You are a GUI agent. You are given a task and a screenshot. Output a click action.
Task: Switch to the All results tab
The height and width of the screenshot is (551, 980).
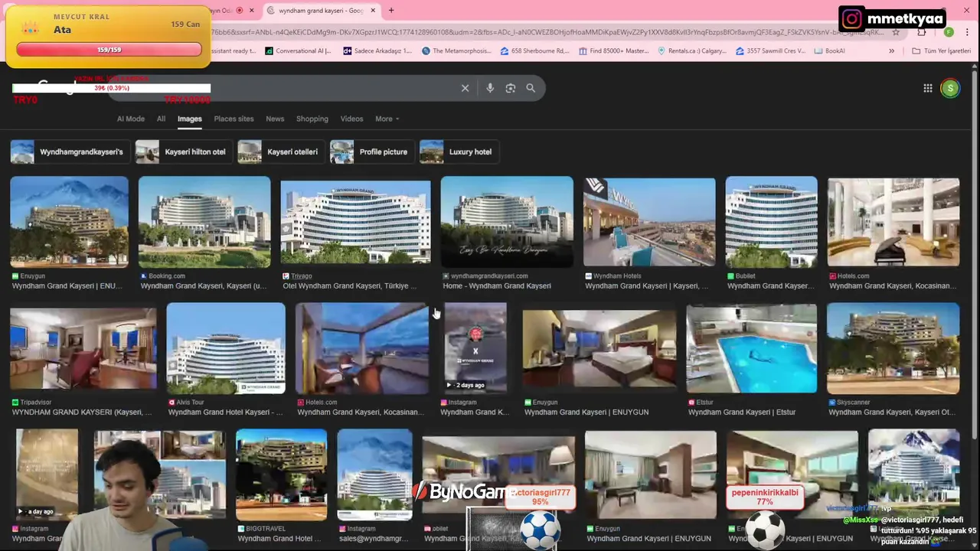(x=161, y=119)
